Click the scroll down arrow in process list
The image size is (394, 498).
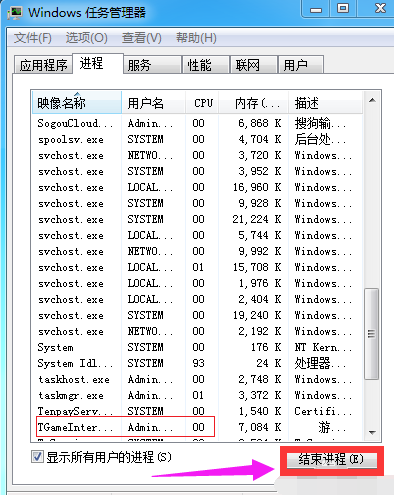coord(372,432)
